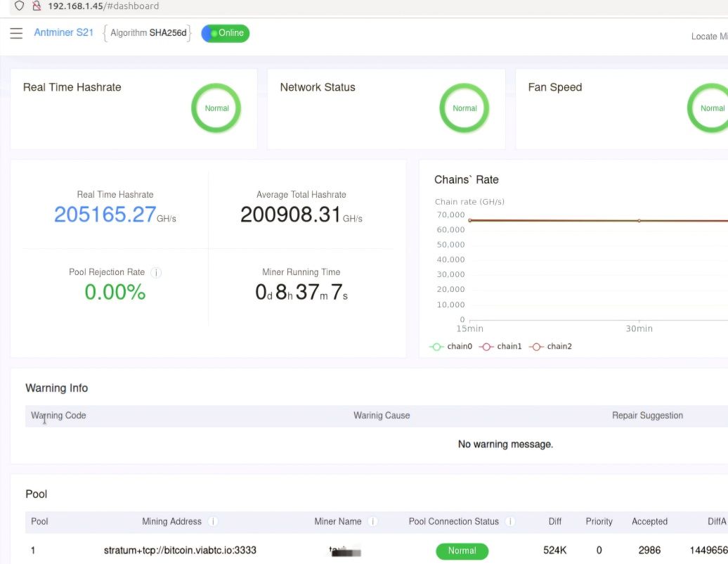Click the browser shield security icon
The image size is (728, 564).
click(x=19, y=6)
